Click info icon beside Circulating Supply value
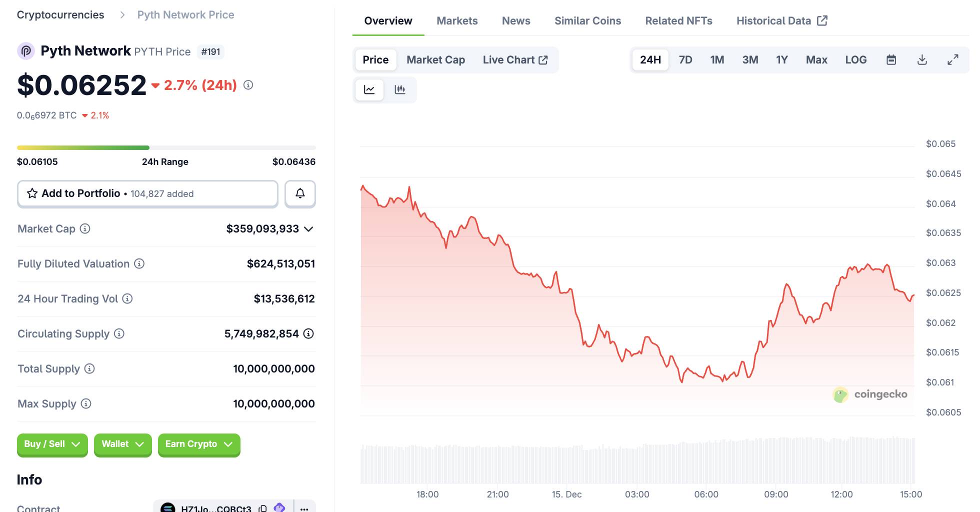 (308, 333)
